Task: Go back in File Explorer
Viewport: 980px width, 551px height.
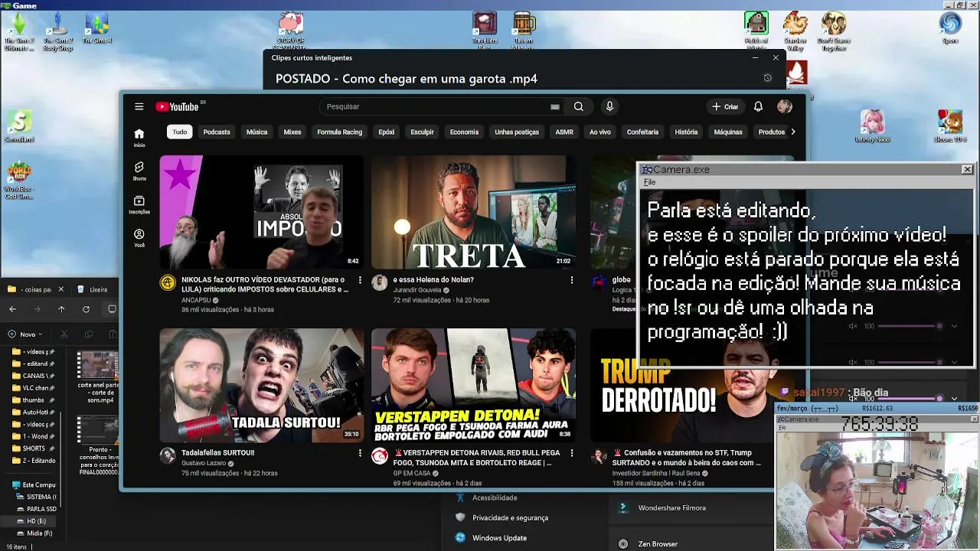Action: click(x=12, y=309)
